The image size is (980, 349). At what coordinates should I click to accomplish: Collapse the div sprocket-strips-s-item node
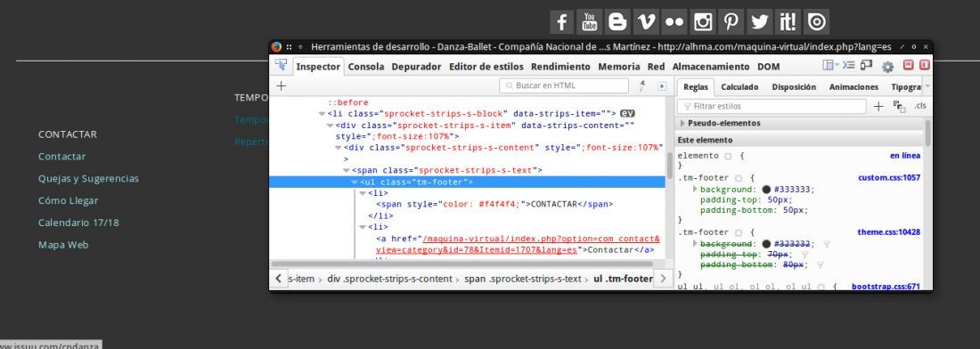(x=330, y=125)
